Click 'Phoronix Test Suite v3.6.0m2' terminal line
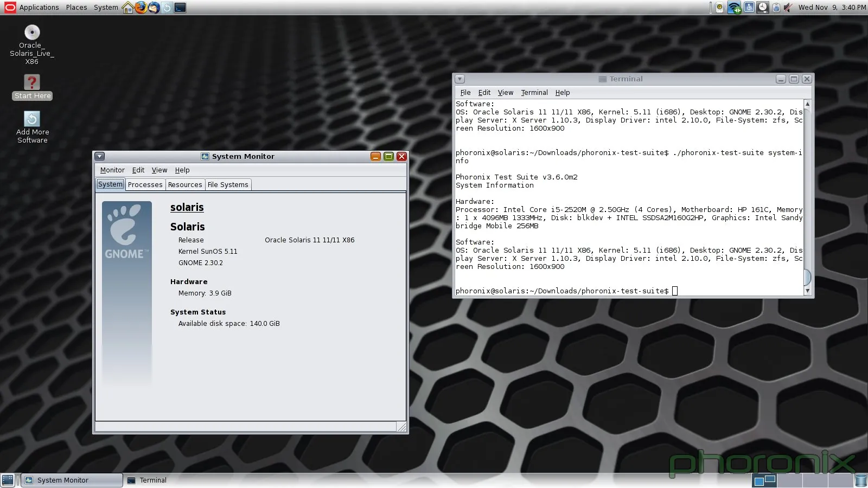Screen dimensions: 868x488 [516, 177]
